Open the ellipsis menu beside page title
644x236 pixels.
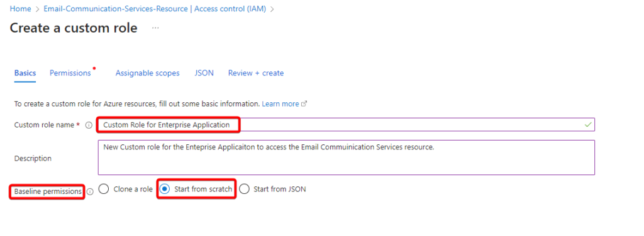(x=155, y=28)
